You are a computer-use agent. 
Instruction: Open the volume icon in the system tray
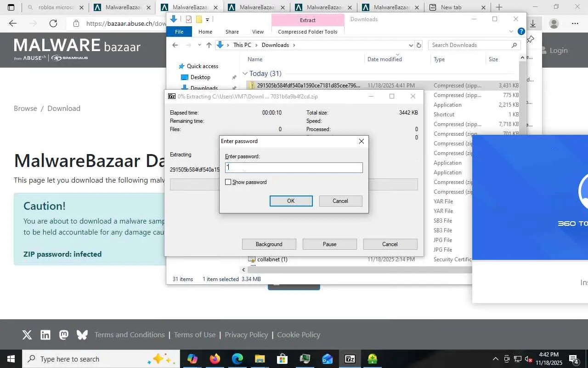[529, 359]
